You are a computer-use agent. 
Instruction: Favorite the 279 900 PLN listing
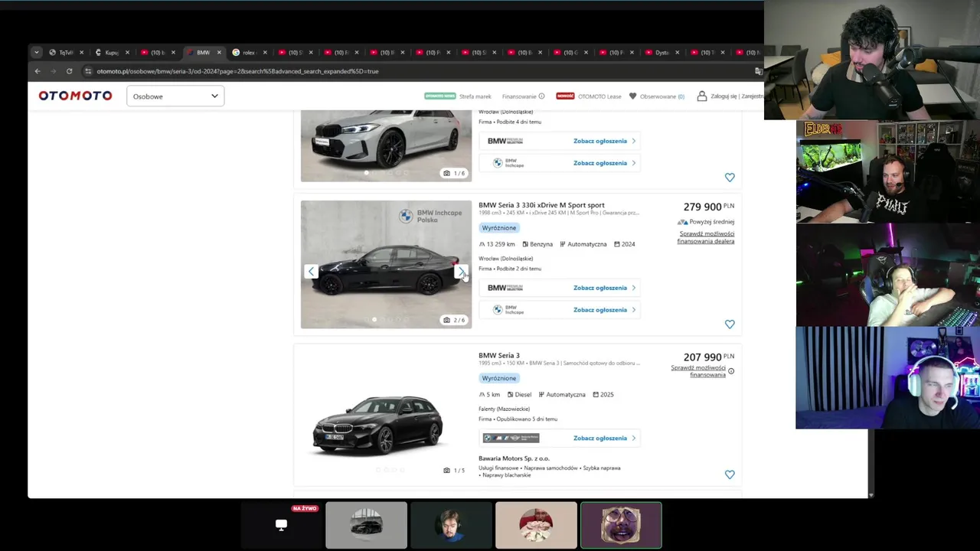click(x=730, y=324)
